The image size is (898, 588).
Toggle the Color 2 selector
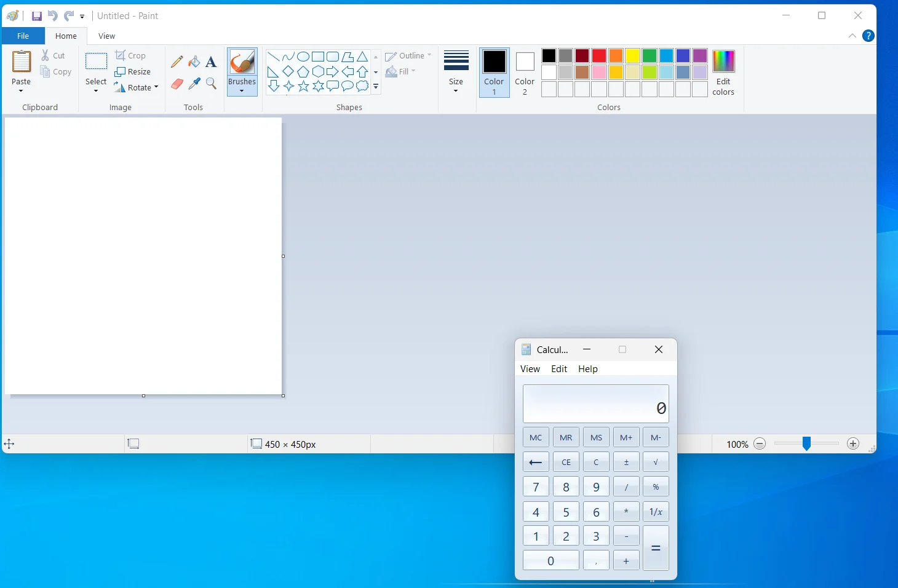click(x=525, y=73)
